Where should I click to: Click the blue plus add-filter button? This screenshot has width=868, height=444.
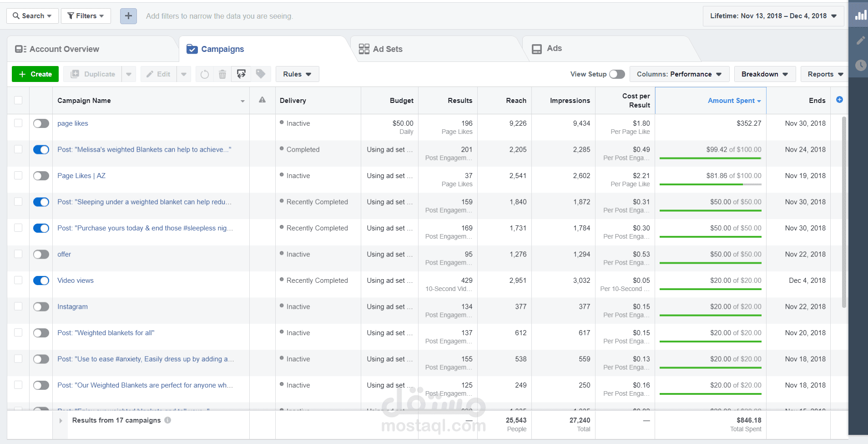pyautogui.click(x=128, y=16)
